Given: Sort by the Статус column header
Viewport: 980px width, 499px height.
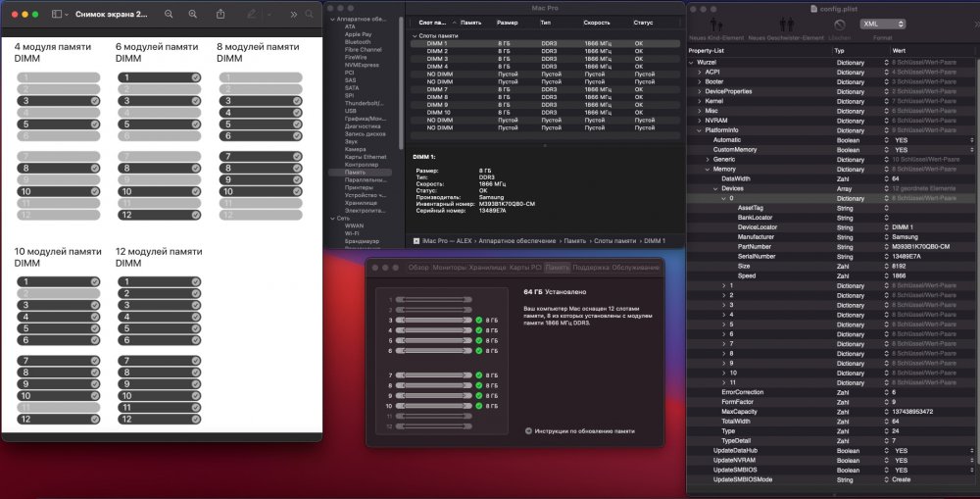Looking at the screenshot, I should pyautogui.click(x=643, y=23).
